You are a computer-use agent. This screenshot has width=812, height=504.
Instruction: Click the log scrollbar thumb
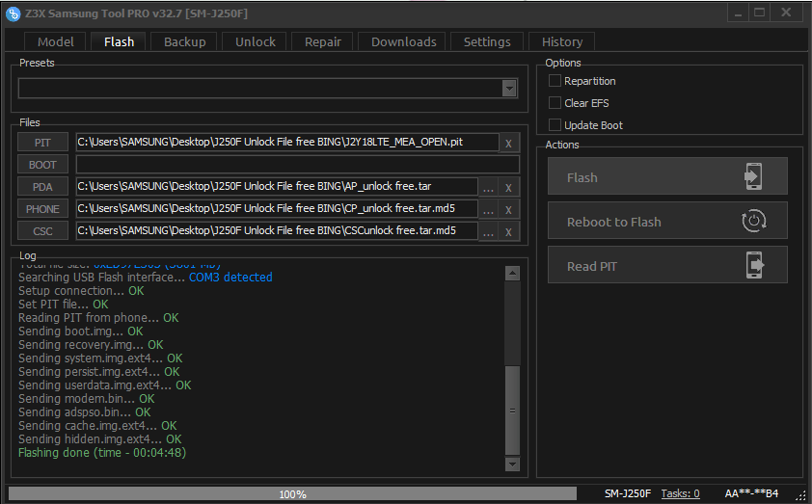(512, 410)
